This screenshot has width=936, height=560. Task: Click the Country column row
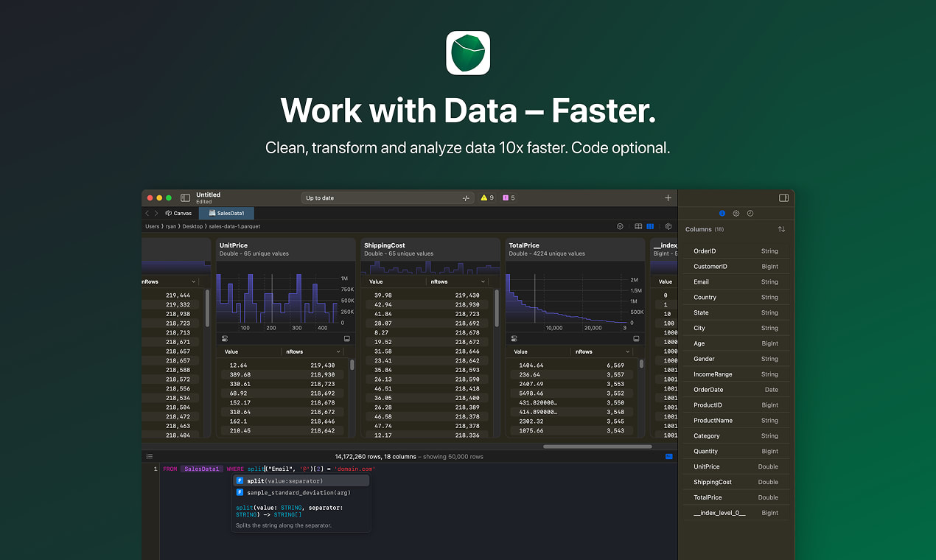click(736, 297)
